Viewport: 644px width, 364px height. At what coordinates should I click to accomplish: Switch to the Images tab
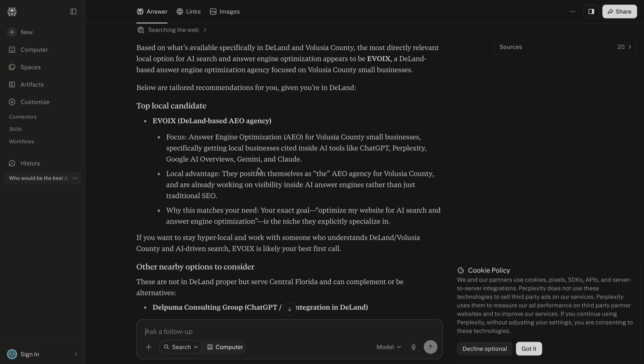point(225,12)
